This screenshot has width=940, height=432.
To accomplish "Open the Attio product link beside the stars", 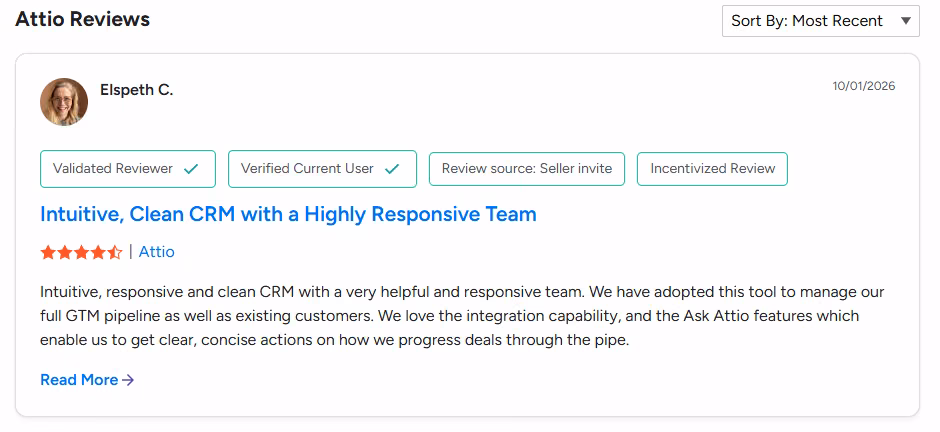I will tap(156, 252).
